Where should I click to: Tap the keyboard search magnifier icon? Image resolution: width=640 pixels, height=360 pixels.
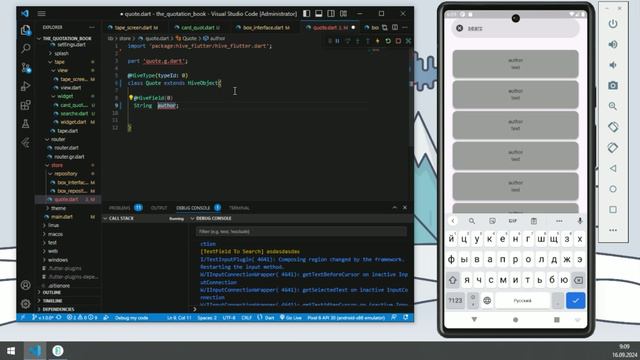[x=471, y=221]
